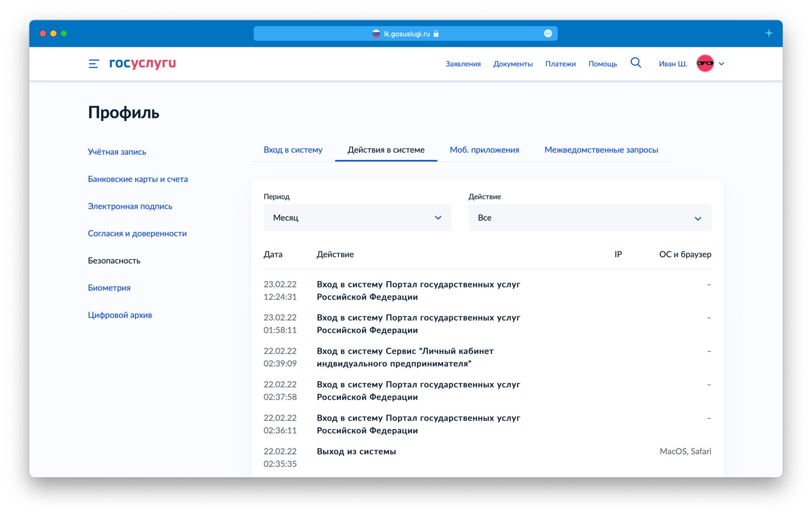Open the Период dropdown showing Месяц

[357, 217]
